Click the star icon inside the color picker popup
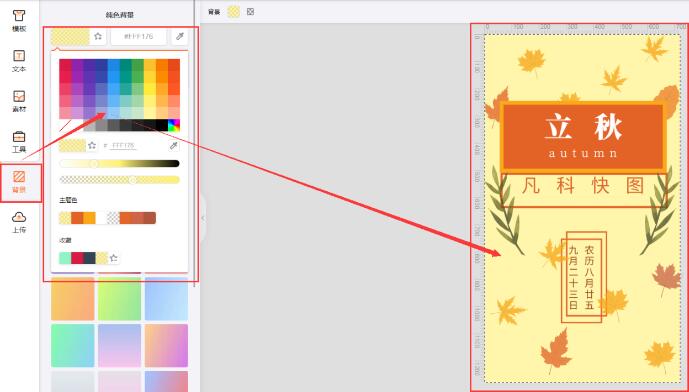The height and width of the screenshot is (392, 689). tap(92, 145)
